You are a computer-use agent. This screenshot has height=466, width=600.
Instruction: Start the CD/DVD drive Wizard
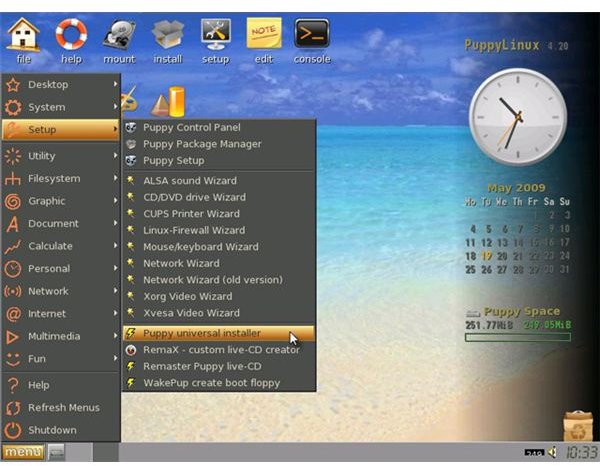(x=219, y=197)
